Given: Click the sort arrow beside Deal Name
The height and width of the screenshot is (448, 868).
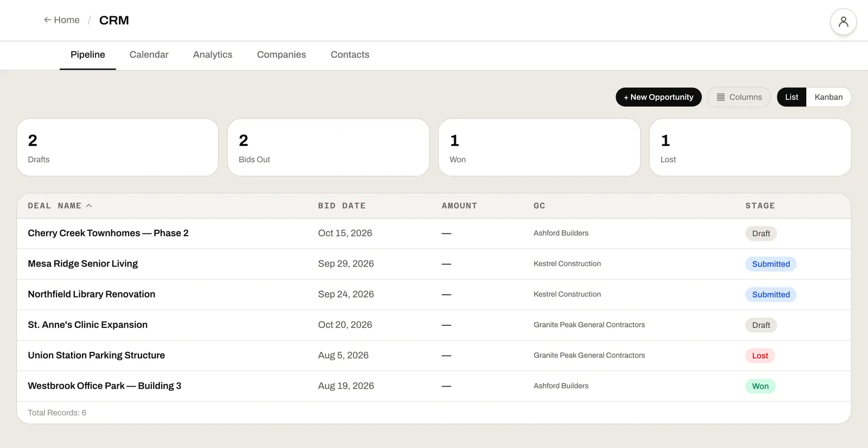Looking at the screenshot, I should pos(89,206).
